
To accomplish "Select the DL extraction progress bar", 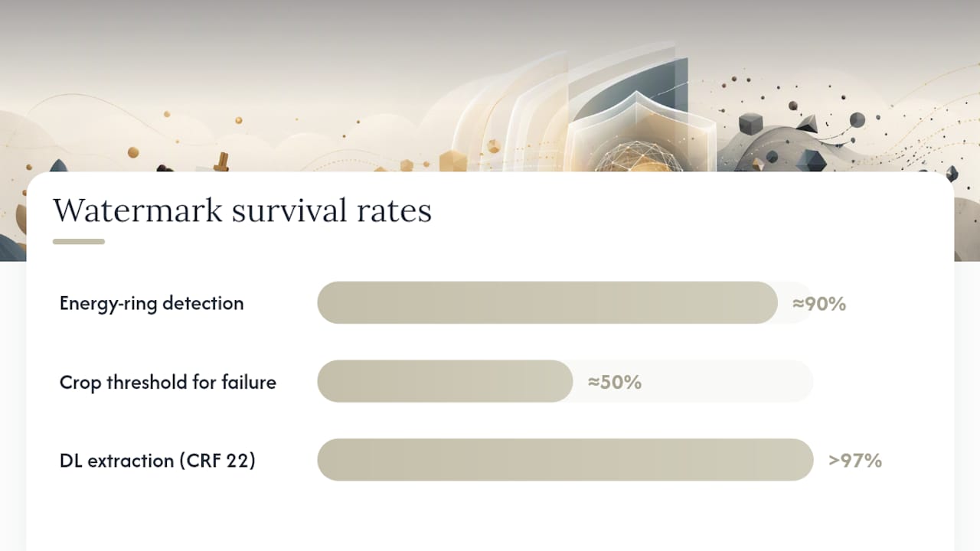I will click(565, 460).
